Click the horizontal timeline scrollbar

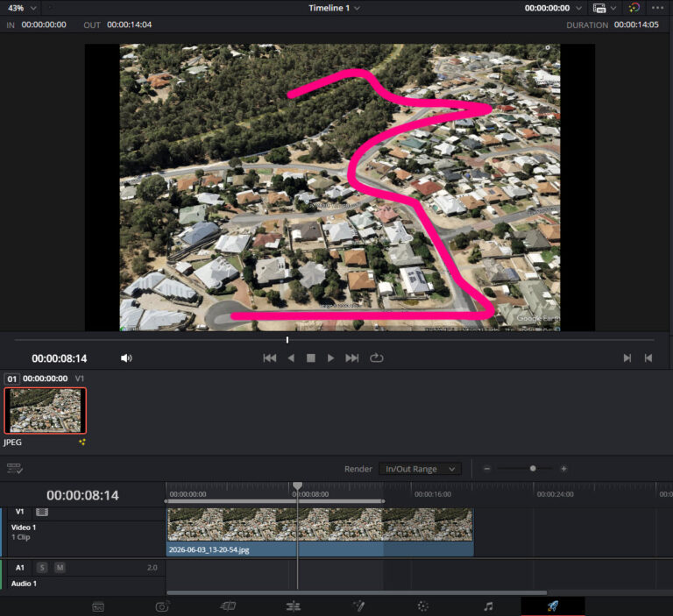(x=357, y=593)
